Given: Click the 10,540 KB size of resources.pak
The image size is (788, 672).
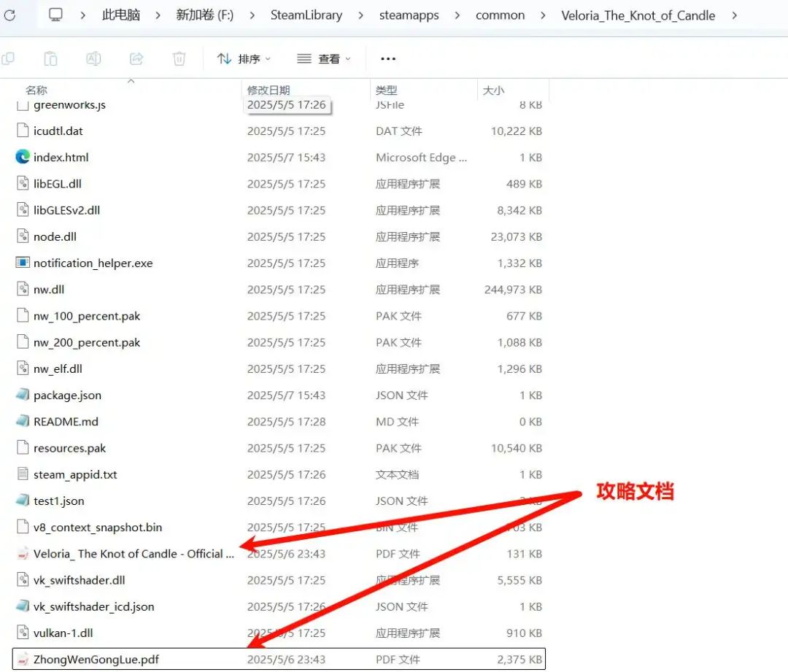Looking at the screenshot, I should pyautogui.click(x=517, y=448).
